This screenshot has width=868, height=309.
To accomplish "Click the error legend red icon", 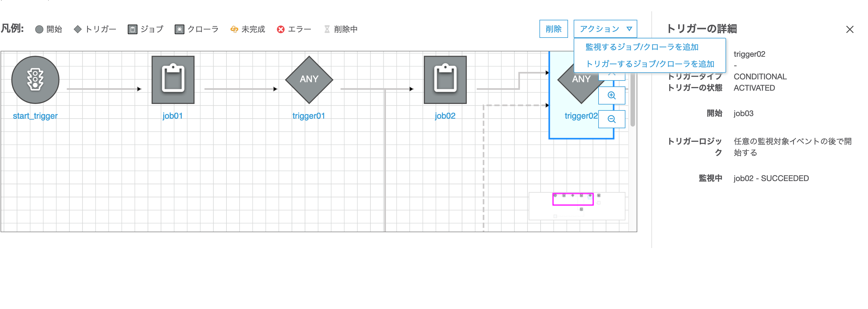I will [280, 30].
